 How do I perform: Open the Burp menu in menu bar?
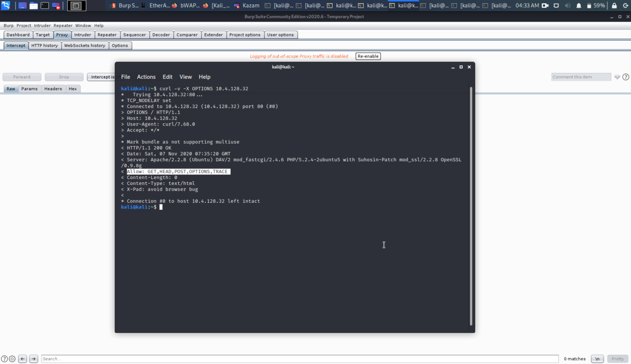point(8,25)
